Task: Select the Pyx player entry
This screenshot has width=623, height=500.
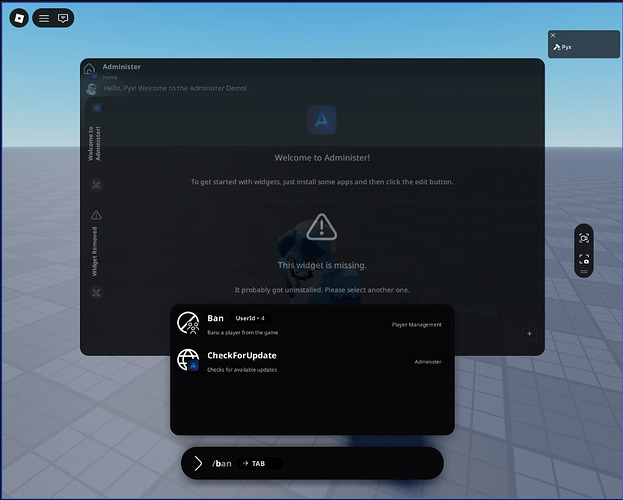Action: pos(584,47)
